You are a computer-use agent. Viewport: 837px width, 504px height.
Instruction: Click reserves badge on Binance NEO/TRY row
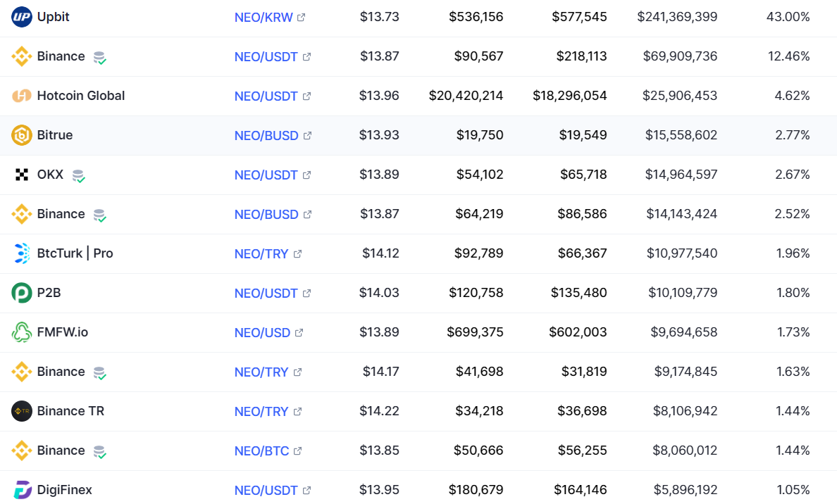tap(100, 373)
